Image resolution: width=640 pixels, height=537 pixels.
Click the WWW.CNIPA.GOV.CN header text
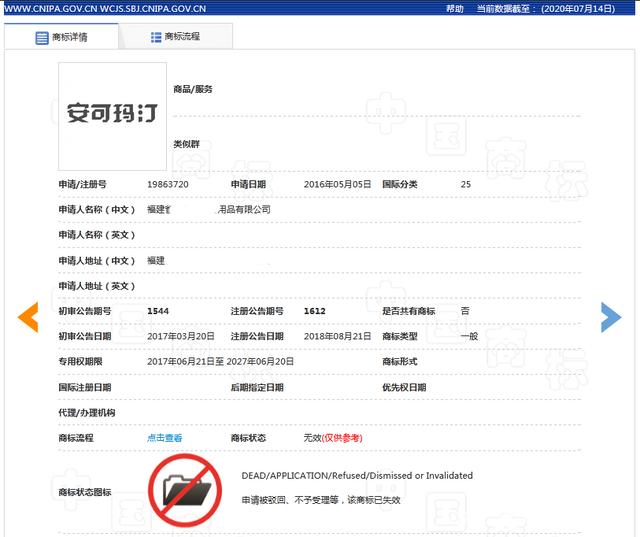[105, 9]
